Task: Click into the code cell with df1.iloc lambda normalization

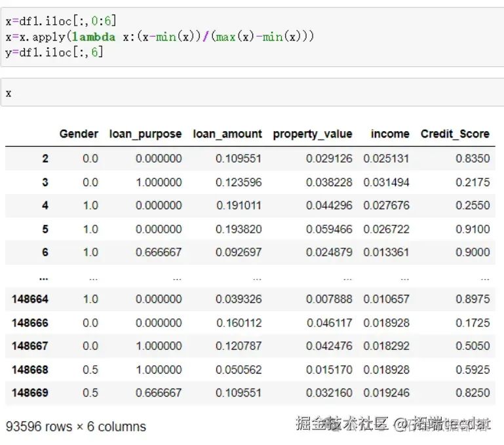Action: [x=252, y=37]
